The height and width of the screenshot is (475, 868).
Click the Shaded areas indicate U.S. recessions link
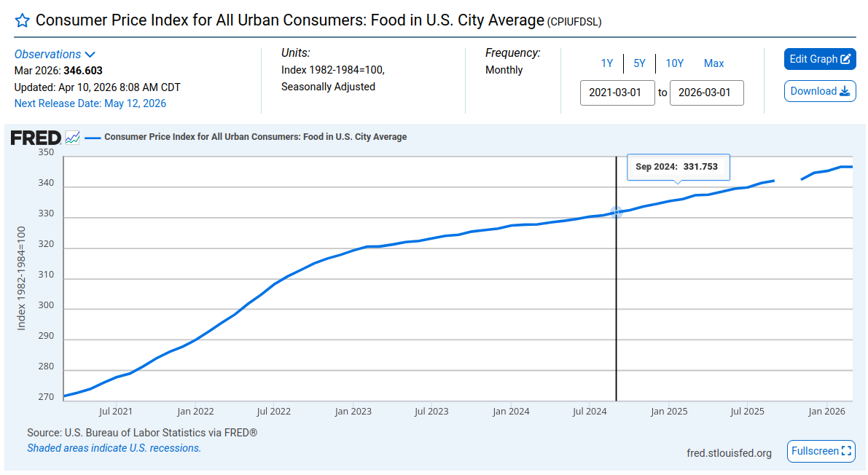click(x=114, y=448)
